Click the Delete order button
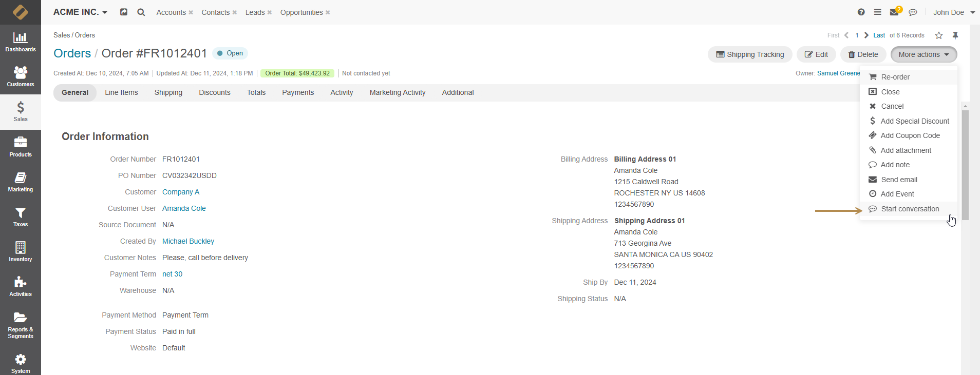This screenshot has width=980, height=375. pos(863,54)
